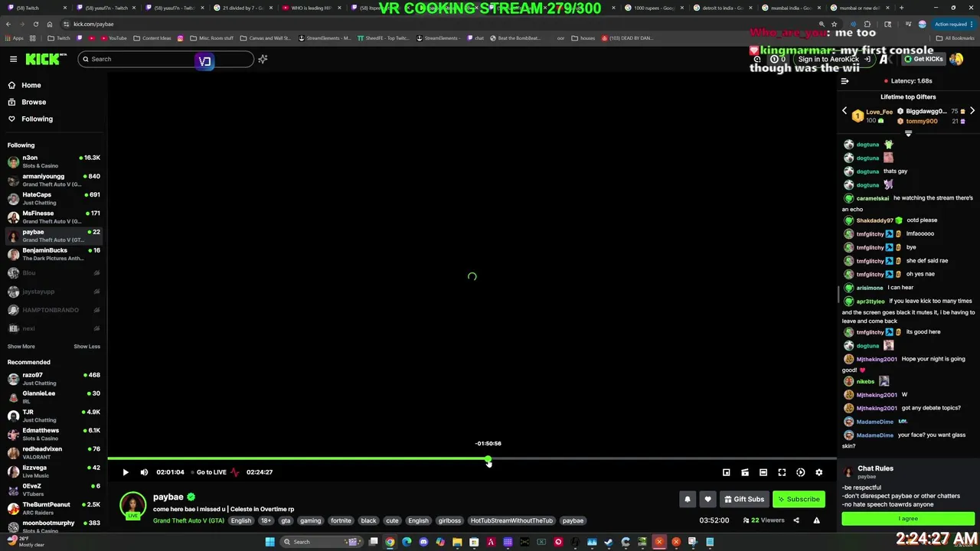Share the stream via share icon

(x=796, y=520)
